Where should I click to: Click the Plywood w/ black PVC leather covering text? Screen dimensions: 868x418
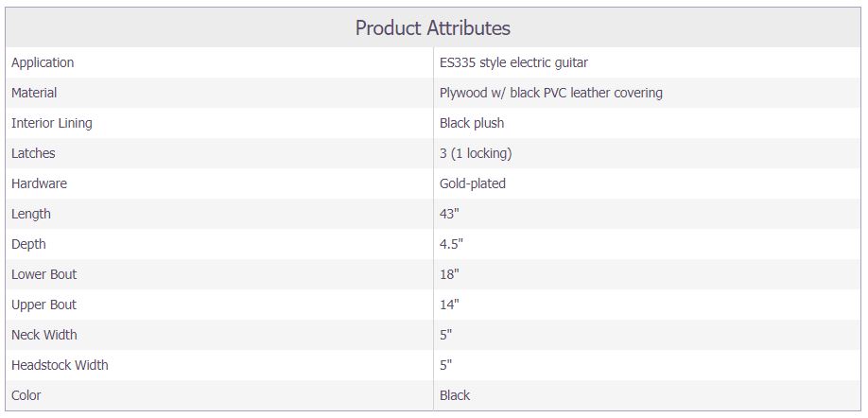point(551,93)
